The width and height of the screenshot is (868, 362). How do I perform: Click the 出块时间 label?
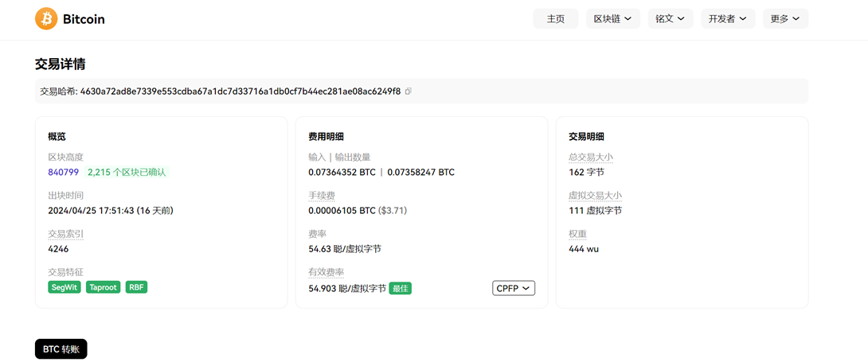66,196
